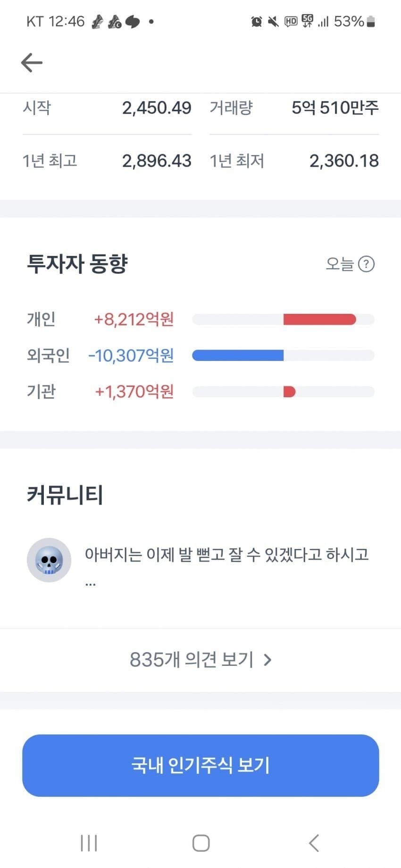Select the 오늘 period label
Image resolution: width=401 pixels, height=868 pixels.
pos(339,264)
